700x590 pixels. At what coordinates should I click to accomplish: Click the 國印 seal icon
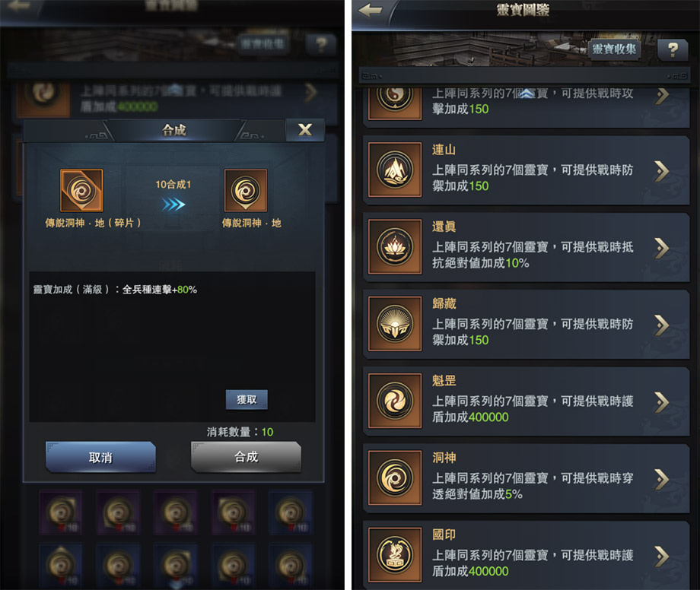pyautogui.click(x=395, y=555)
